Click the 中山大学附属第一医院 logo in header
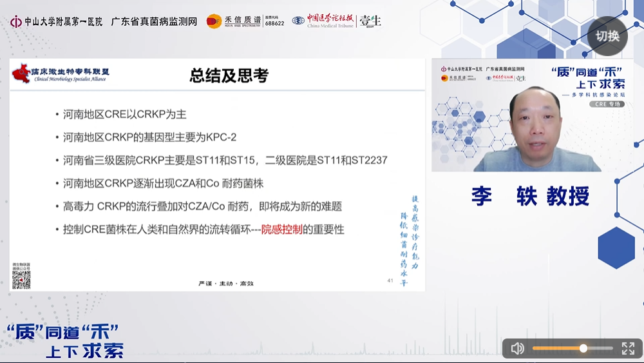This screenshot has width=644, height=363. [56, 22]
